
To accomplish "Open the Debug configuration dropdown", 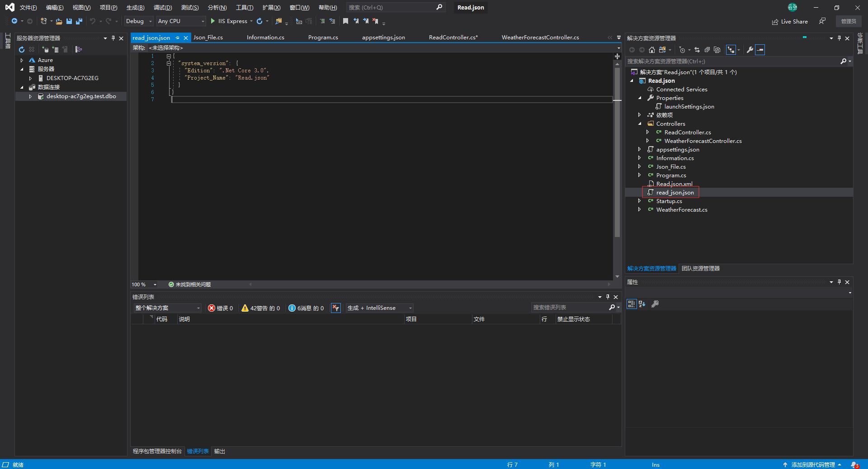I will click(139, 21).
